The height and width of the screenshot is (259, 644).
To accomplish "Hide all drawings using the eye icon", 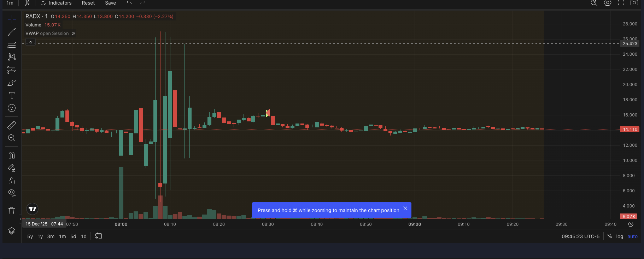I will [12, 193].
